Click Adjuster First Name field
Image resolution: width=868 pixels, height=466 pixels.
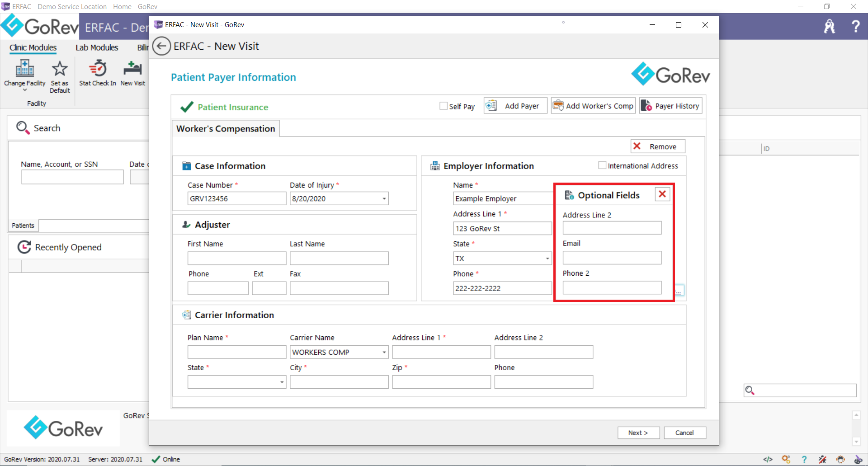237,258
